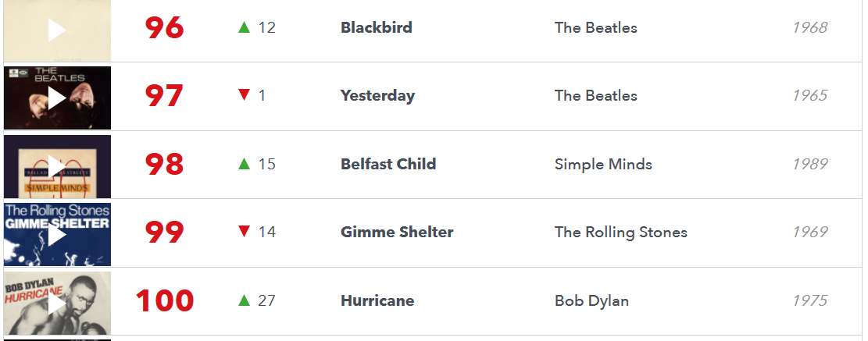Open the Yesterday song title
Image resolution: width=868 pixels, height=341 pixels.
(x=377, y=96)
